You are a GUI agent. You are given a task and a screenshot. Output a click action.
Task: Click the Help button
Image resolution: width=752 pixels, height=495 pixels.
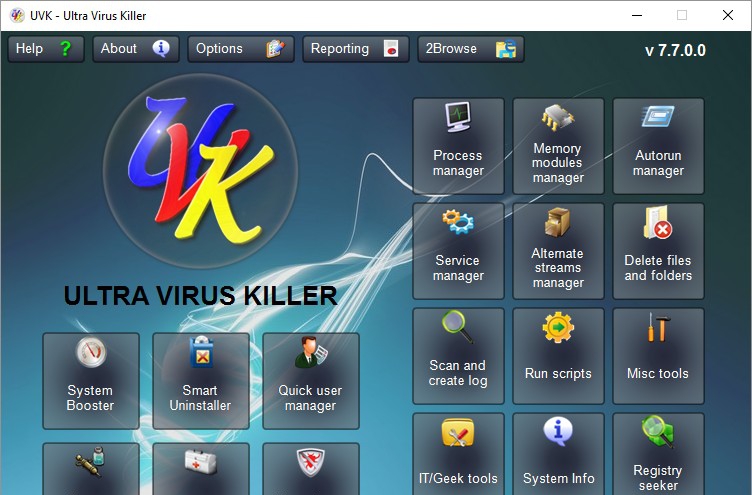[x=46, y=49]
